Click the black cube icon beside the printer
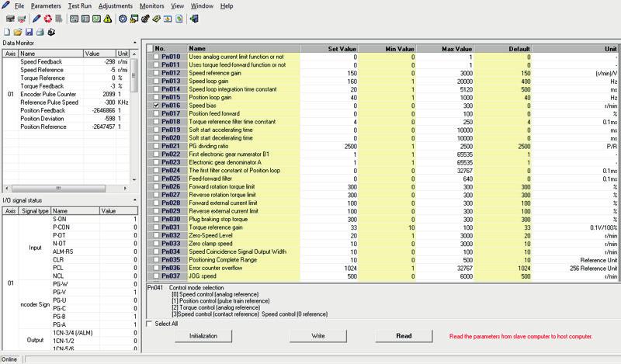The width and height of the screenshot is (621, 364). [51, 32]
